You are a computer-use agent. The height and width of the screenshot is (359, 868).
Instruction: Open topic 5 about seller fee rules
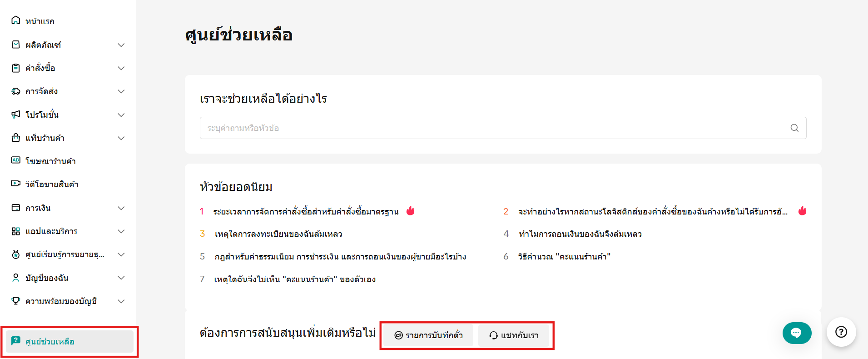point(340,257)
